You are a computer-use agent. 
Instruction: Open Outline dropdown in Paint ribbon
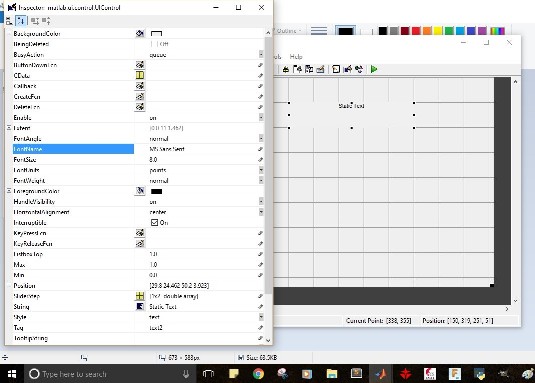pyautogui.click(x=289, y=31)
